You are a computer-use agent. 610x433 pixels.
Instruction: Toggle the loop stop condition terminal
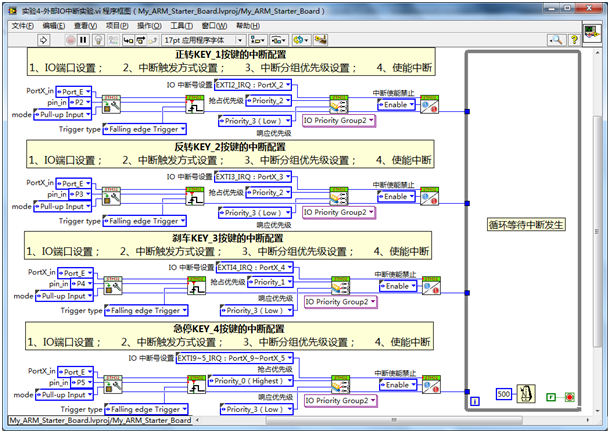[569, 397]
